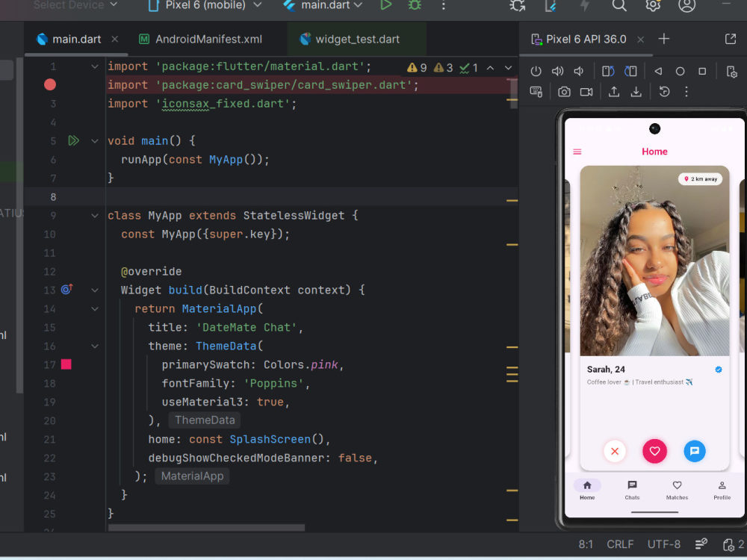Click the emulator snapshot restore icon
Screen dimensions: 747x560
click(664, 91)
